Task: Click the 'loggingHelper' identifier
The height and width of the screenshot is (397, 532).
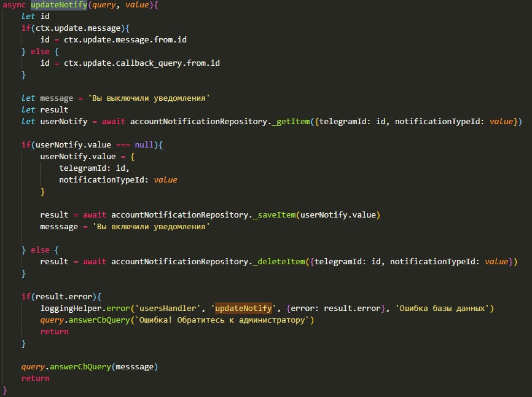Action: tap(71, 309)
